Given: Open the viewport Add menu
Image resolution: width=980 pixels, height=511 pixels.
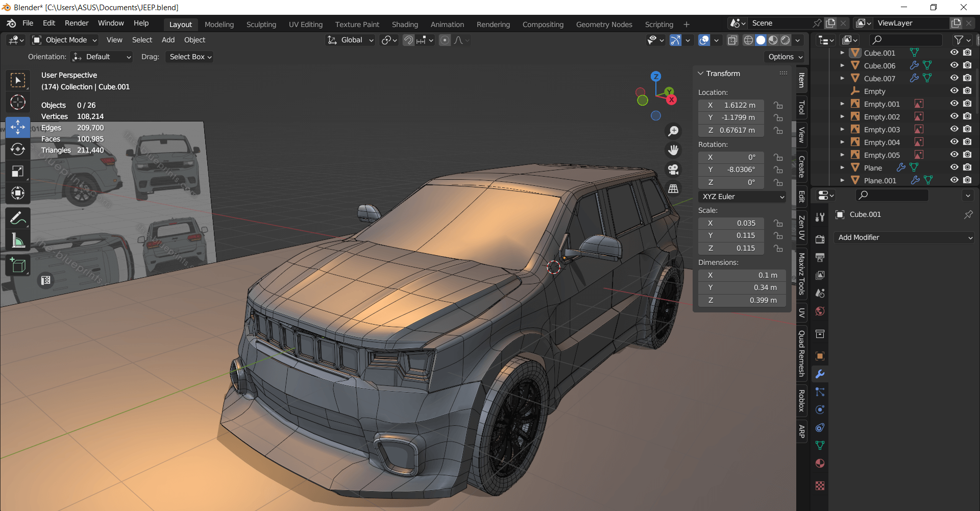Looking at the screenshot, I should 168,40.
